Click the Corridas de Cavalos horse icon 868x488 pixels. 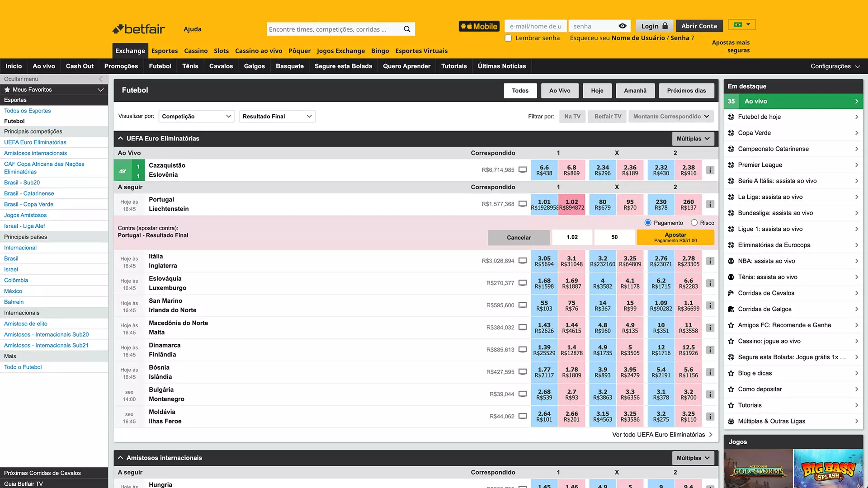[x=731, y=293]
